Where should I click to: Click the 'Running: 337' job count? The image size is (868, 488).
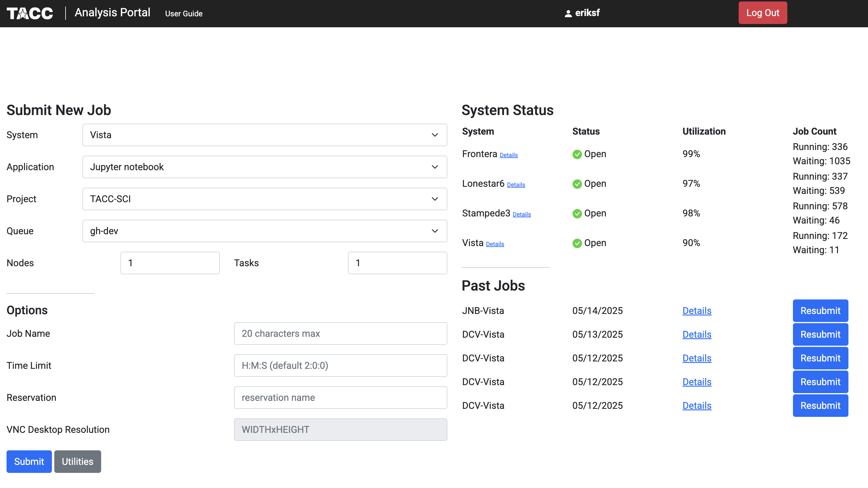pos(820,176)
